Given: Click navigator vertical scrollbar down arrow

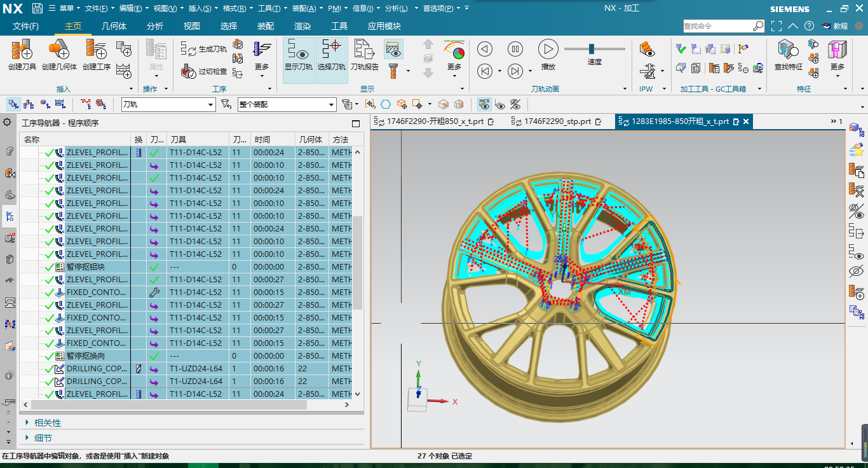Looking at the screenshot, I should (357, 394).
